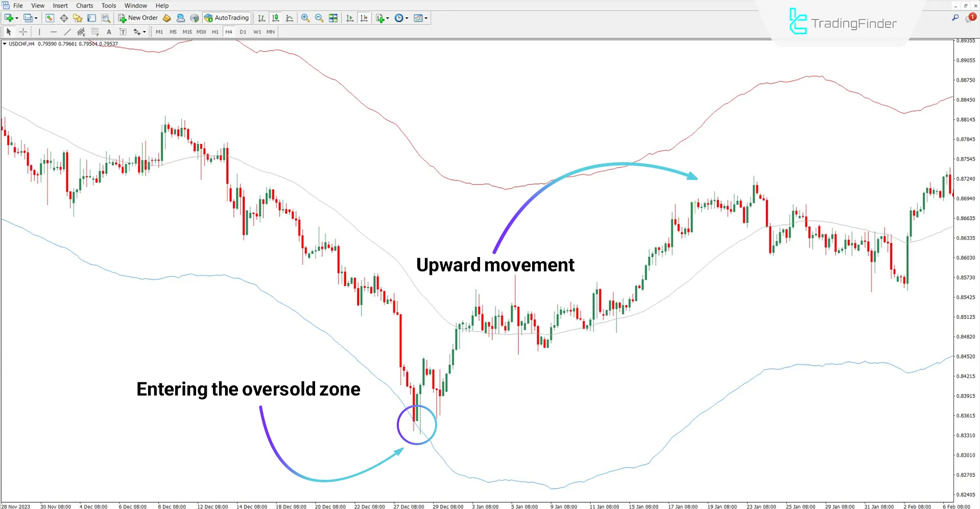Select the cursor arrow tool
Screen dimensions: 980x509
pos(9,32)
